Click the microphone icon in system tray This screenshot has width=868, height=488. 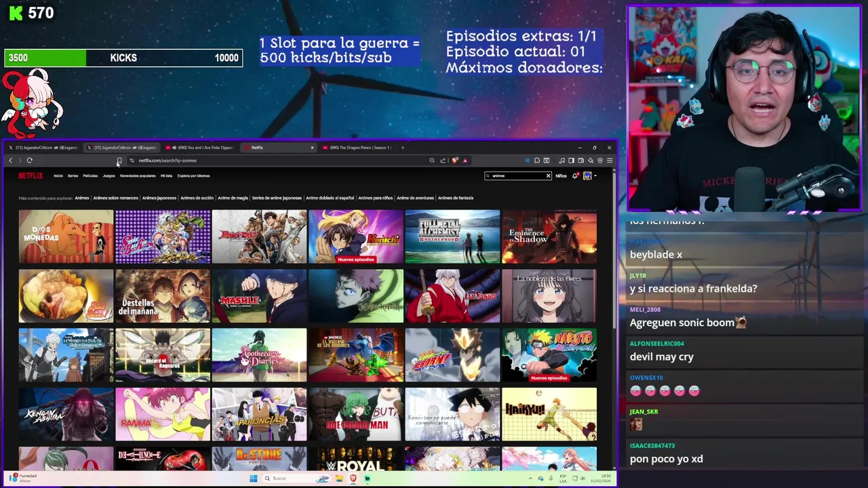coord(551,479)
